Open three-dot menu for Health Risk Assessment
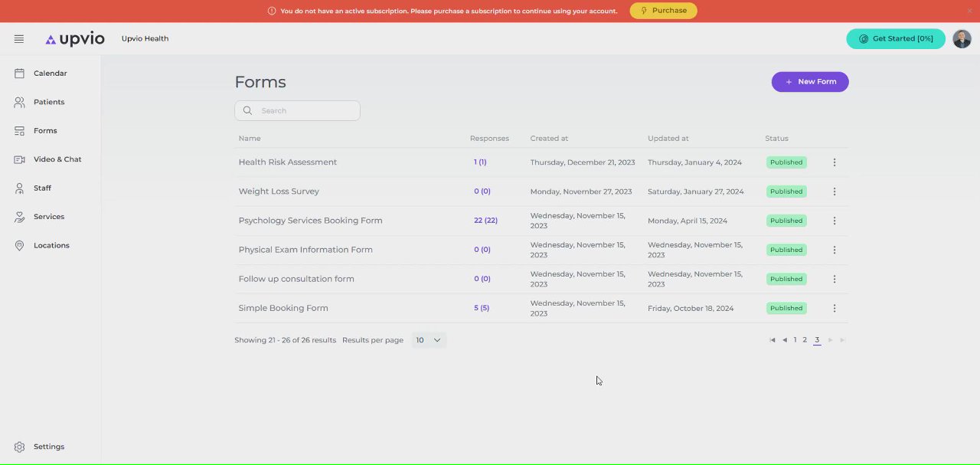Image resolution: width=980 pixels, height=465 pixels. click(x=835, y=162)
